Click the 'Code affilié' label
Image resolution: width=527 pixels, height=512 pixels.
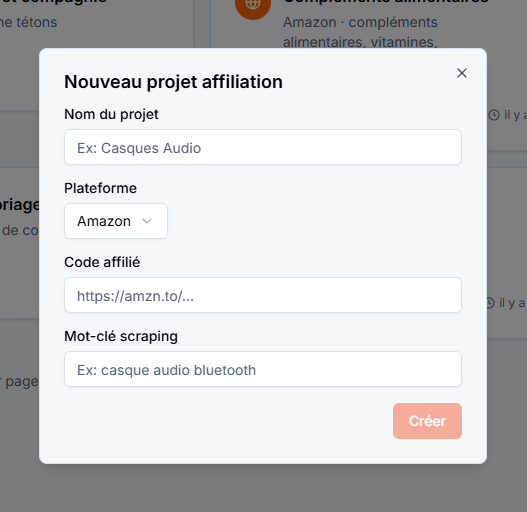point(102,262)
